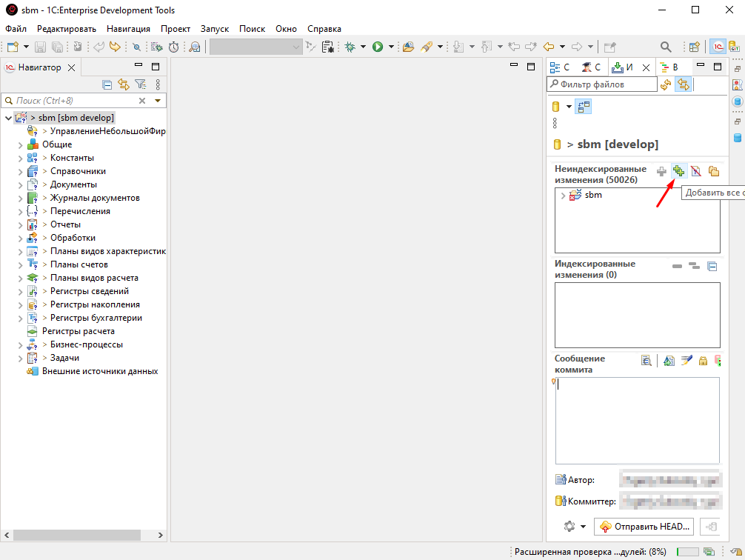
Task: Click the Navigator filter funnel icon
Action: [139, 84]
